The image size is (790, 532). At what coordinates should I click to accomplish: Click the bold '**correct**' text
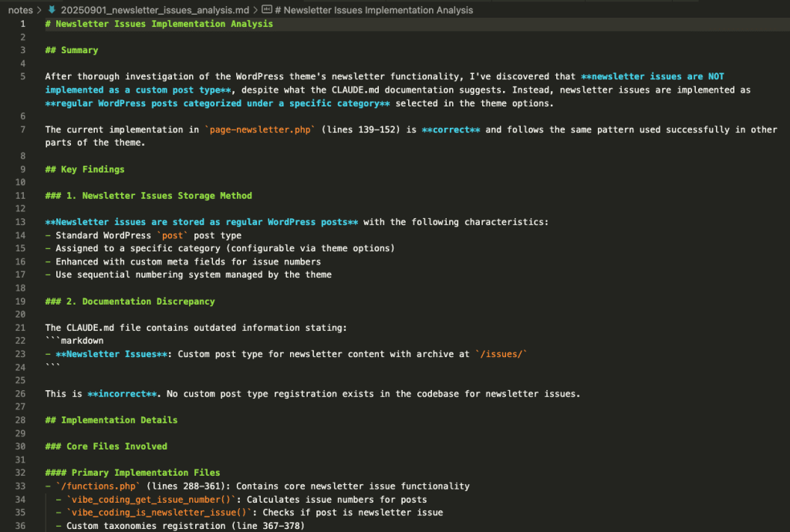pyautogui.click(x=451, y=130)
